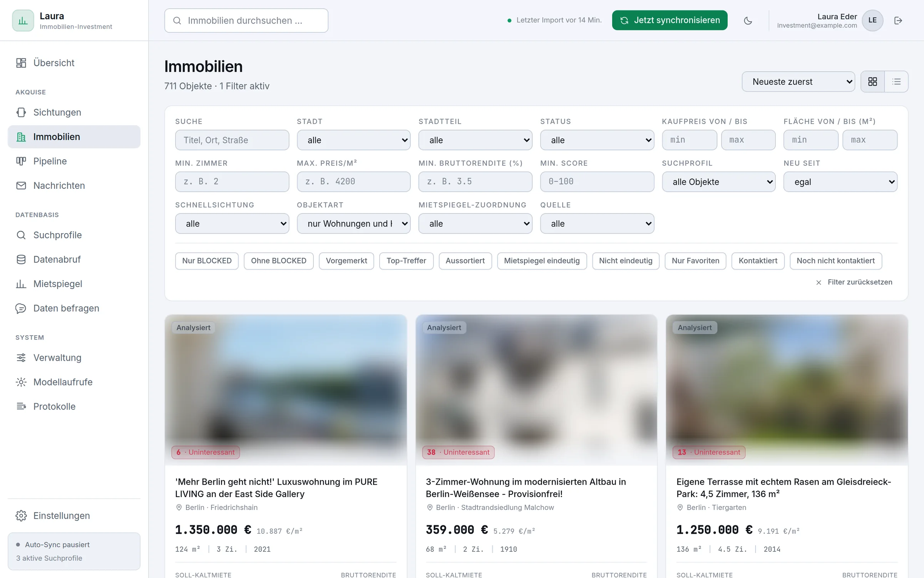This screenshot has height=578, width=924.
Task: Open the Stadt dropdown
Action: coord(353,140)
